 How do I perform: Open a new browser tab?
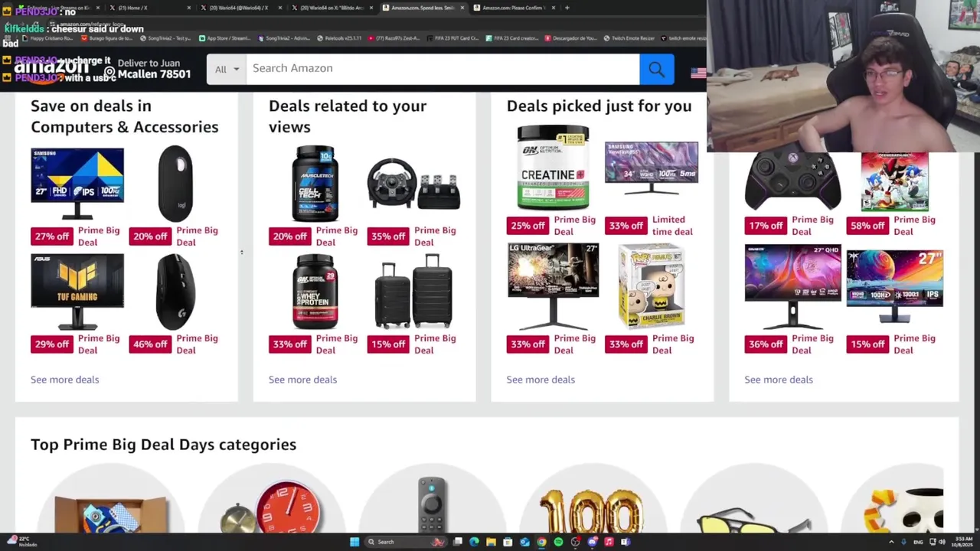(567, 8)
